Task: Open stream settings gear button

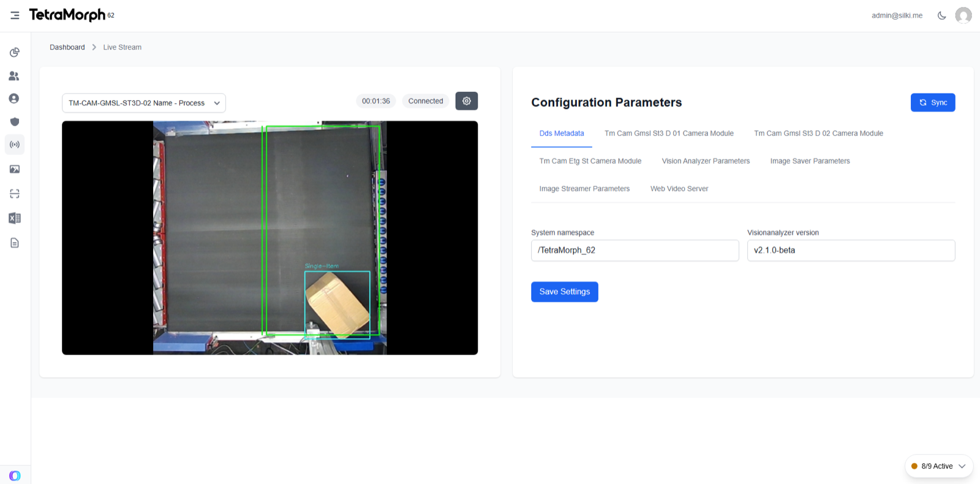Action: click(467, 101)
